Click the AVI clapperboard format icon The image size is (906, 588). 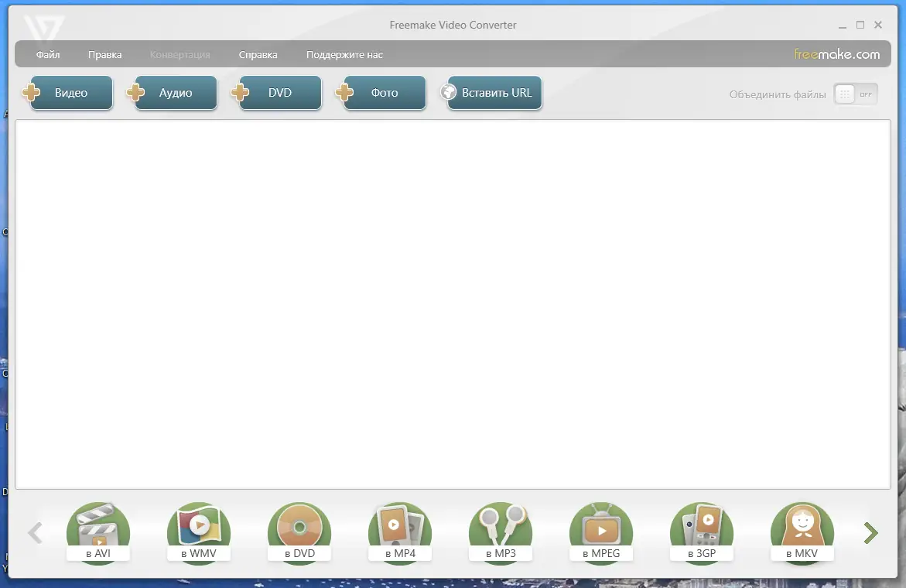tap(98, 532)
